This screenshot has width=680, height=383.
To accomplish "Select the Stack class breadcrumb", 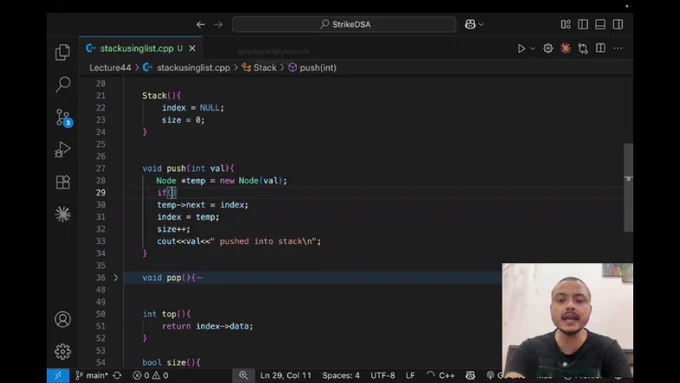I will tap(259, 68).
